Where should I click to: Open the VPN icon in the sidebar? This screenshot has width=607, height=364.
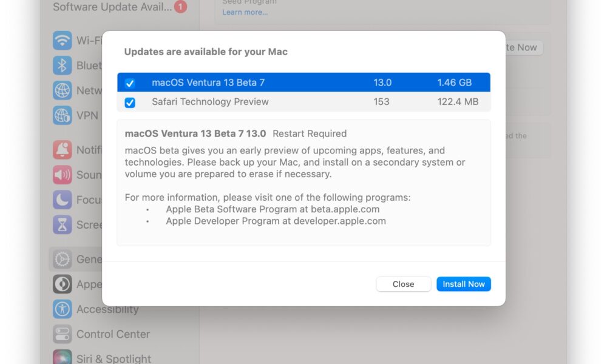63,115
